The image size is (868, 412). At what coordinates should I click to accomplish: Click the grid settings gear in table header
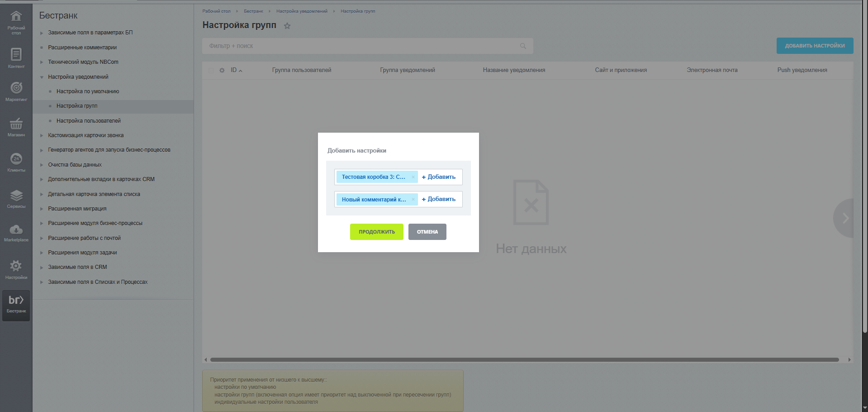[222, 70]
